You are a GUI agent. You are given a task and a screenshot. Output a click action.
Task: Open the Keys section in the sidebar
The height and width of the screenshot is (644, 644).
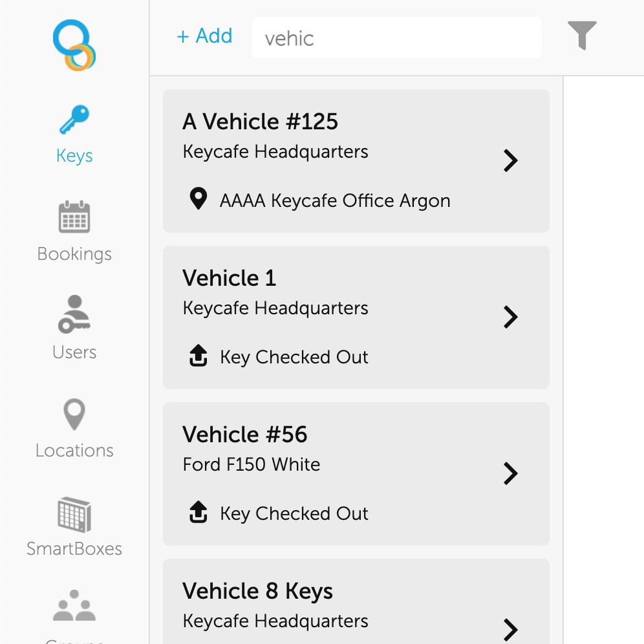point(74,133)
